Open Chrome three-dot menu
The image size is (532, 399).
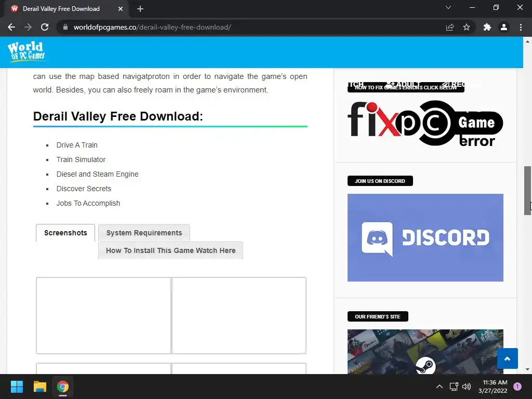tap(521, 27)
